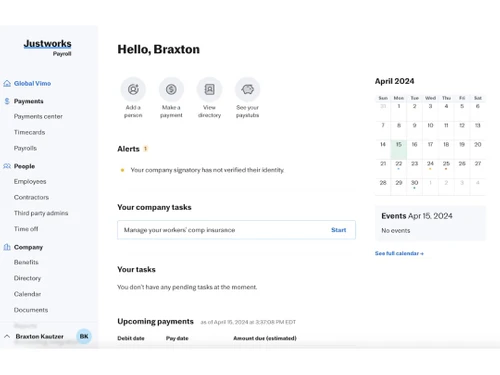500x375 pixels.
Task: Click the Alerts count badge
Action: 145,149
